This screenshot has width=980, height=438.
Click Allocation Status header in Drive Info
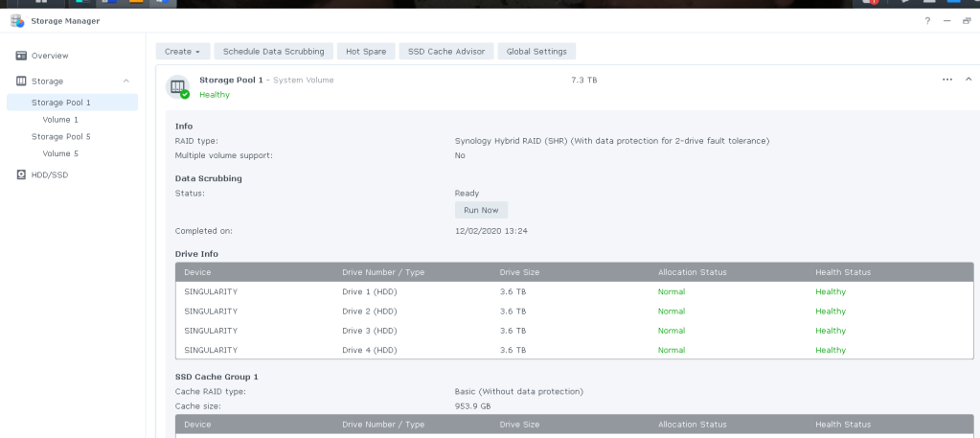693,272
